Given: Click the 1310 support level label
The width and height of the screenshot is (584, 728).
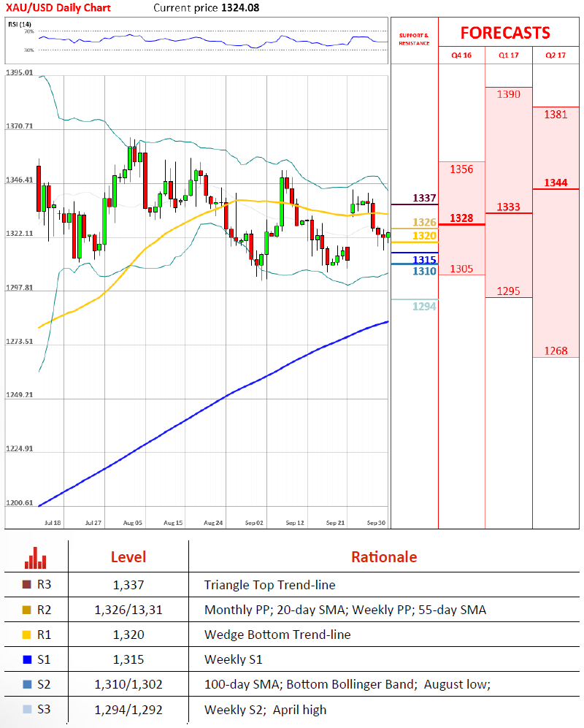Looking at the screenshot, I should (x=424, y=271).
